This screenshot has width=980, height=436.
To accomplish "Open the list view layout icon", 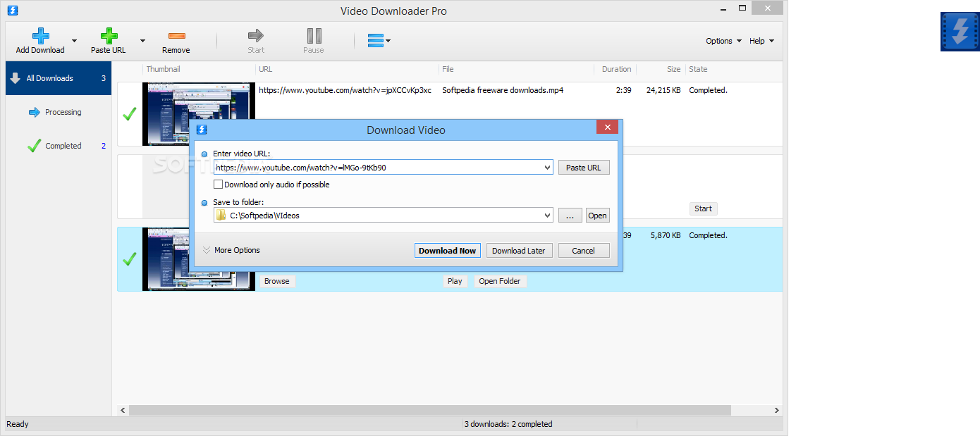I will (379, 41).
